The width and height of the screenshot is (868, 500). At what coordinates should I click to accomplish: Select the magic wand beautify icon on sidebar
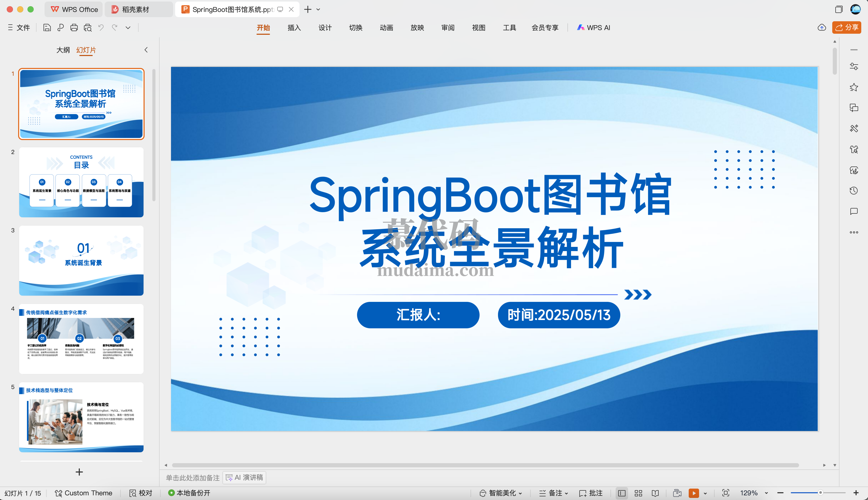tap(854, 128)
